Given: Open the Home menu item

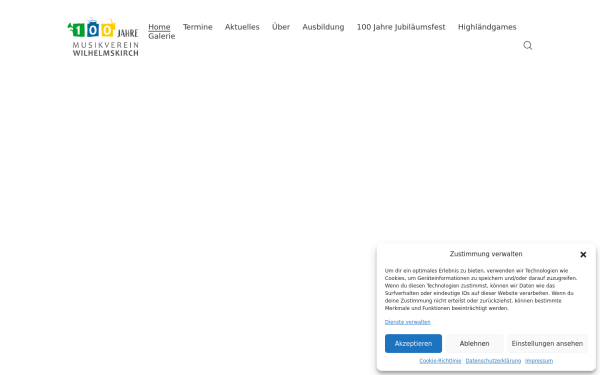Looking at the screenshot, I should (x=159, y=27).
